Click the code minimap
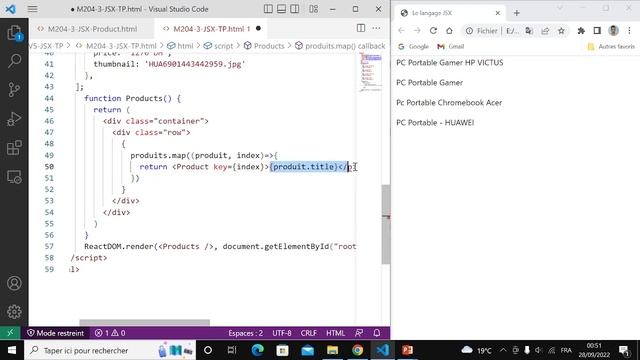Image resolution: width=640 pixels, height=360 pixels. [371, 71]
